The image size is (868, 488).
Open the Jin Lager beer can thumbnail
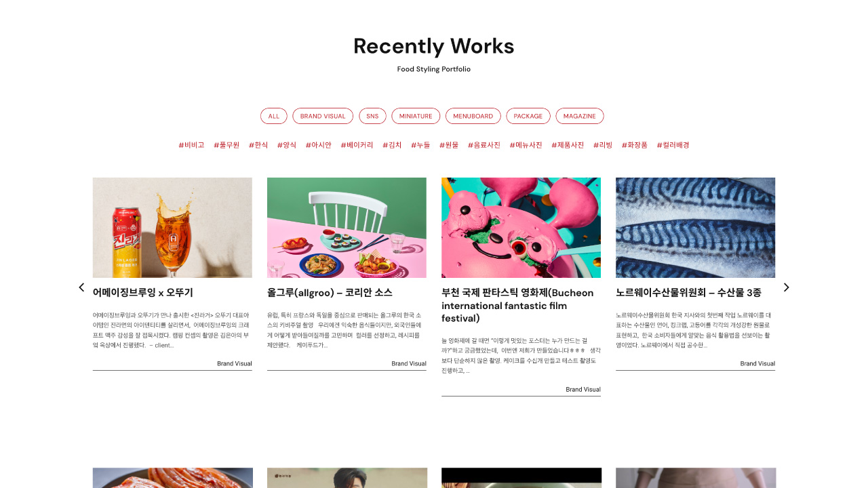coord(172,228)
